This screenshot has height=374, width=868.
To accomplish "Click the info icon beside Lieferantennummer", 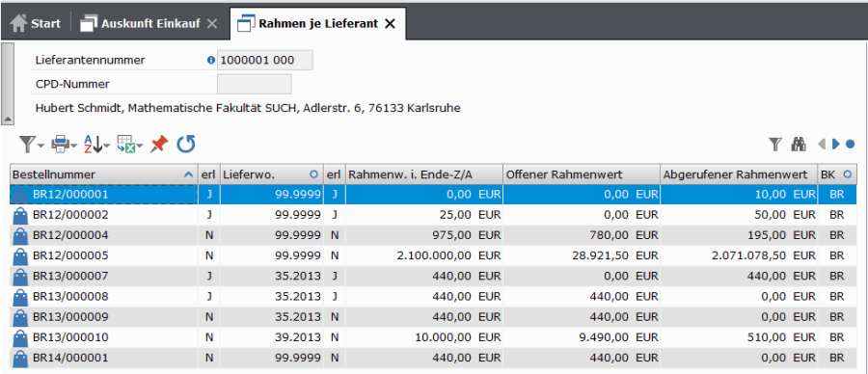I will click(x=210, y=61).
